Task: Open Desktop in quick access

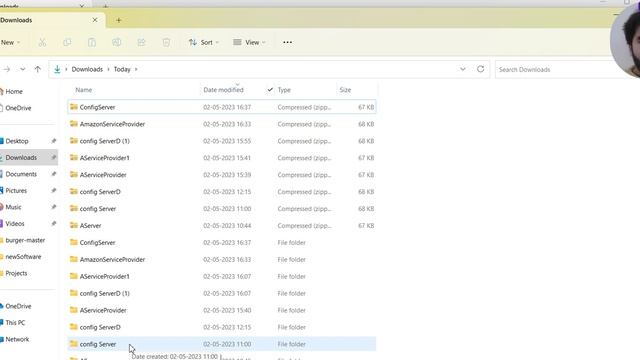Action: tap(17, 141)
